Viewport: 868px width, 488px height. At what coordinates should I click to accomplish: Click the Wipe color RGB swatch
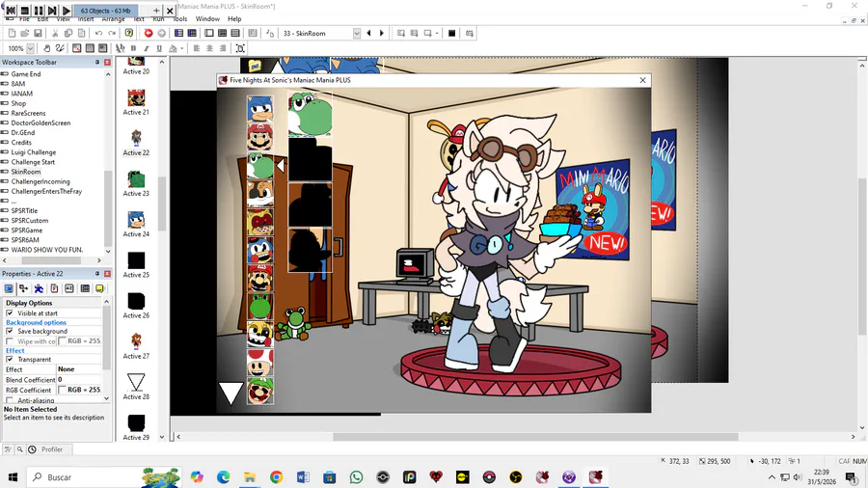[x=62, y=341]
